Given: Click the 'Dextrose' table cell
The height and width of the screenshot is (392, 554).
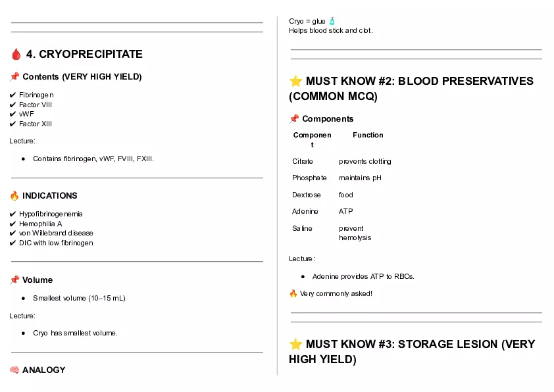Looking at the screenshot, I should [307, 195].
